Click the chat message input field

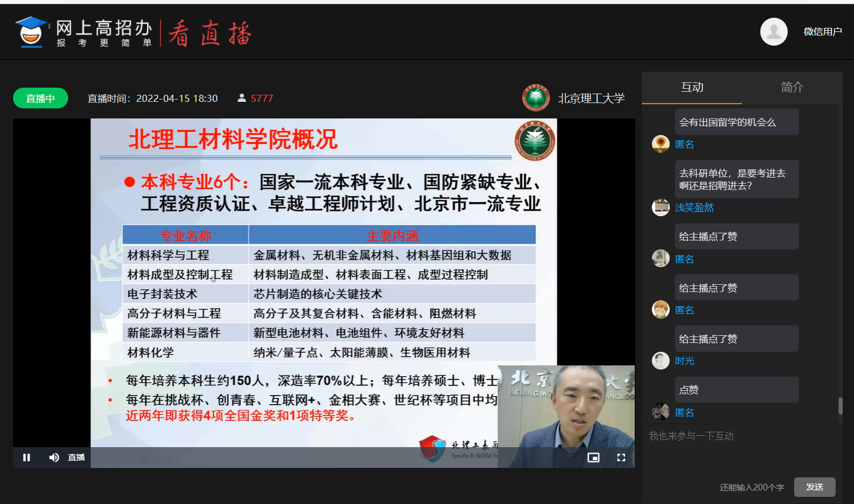click(x=741, y=450)
